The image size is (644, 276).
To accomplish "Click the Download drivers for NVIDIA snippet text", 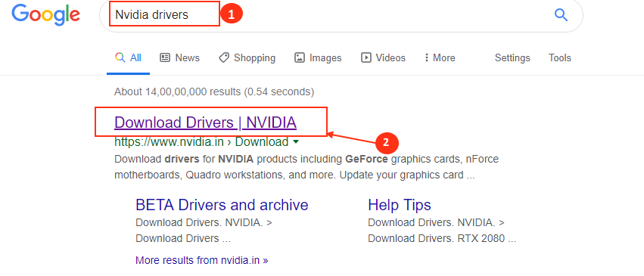I will pyautogui.click(x=306, y=167).
